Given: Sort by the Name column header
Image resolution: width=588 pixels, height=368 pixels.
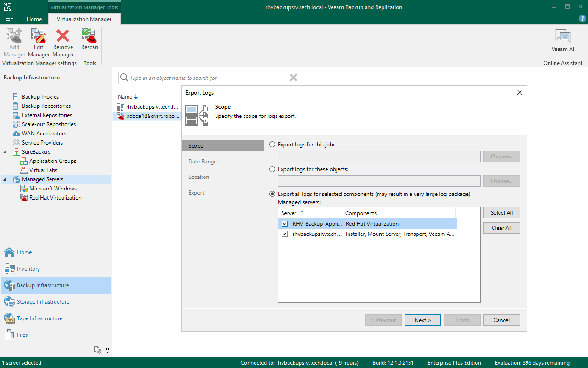Looking at the screenshot, I should click(x=125, y=97).
